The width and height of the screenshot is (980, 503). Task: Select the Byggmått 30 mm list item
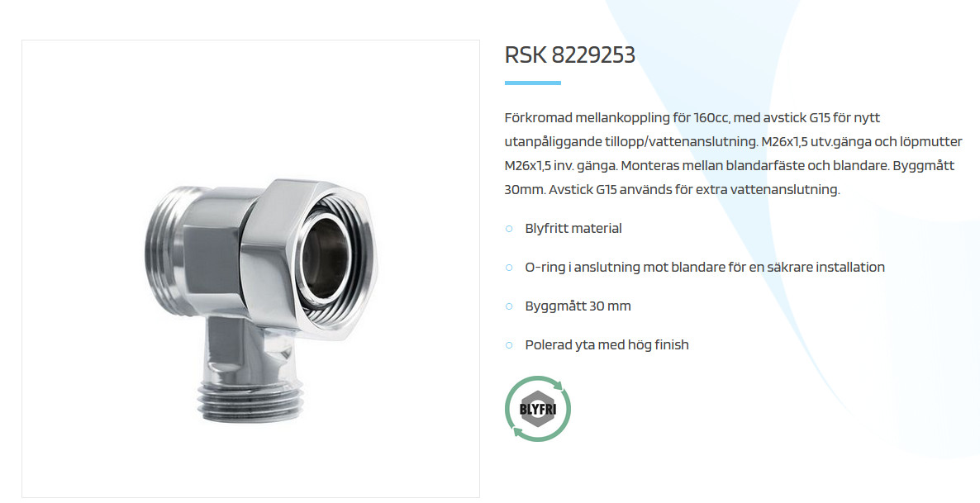[x=578, y=306]
